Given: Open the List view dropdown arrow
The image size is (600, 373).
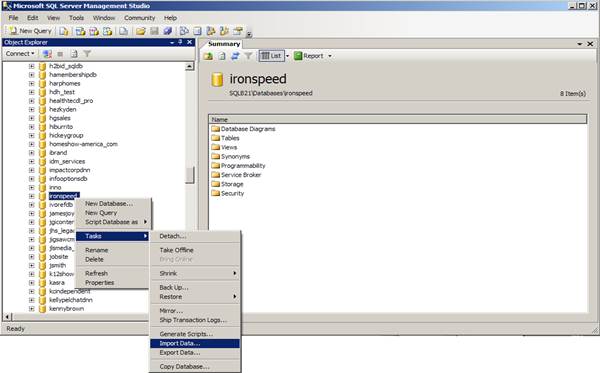Looking at the screenshot, I should 288,56.
